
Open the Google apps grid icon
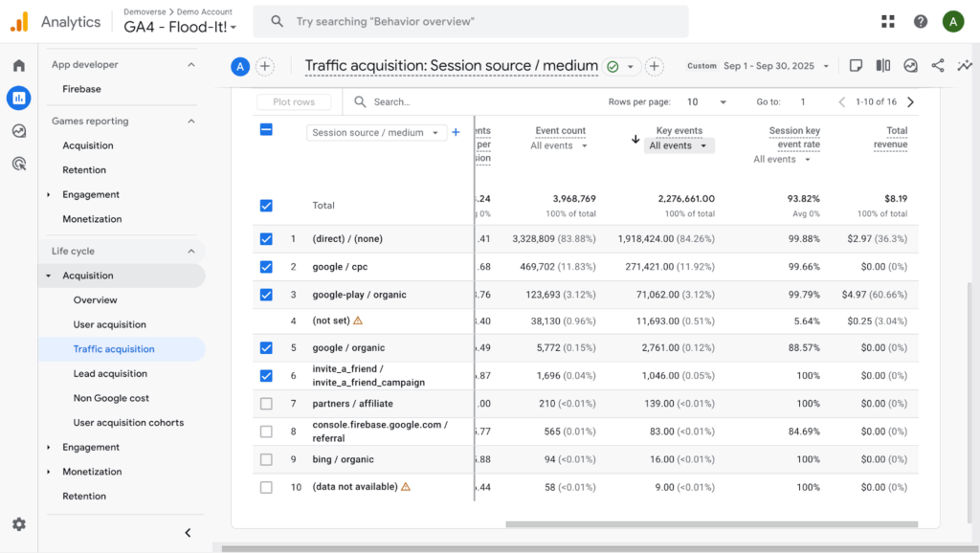coord(888,21)
